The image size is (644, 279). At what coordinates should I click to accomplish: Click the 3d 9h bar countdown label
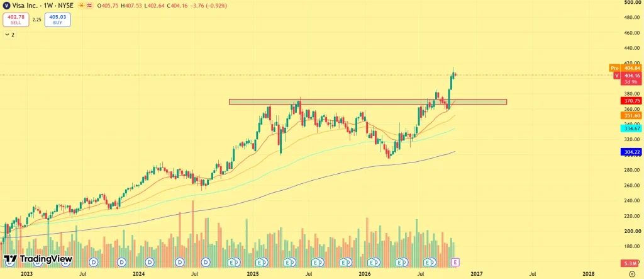tap(630, 82)
